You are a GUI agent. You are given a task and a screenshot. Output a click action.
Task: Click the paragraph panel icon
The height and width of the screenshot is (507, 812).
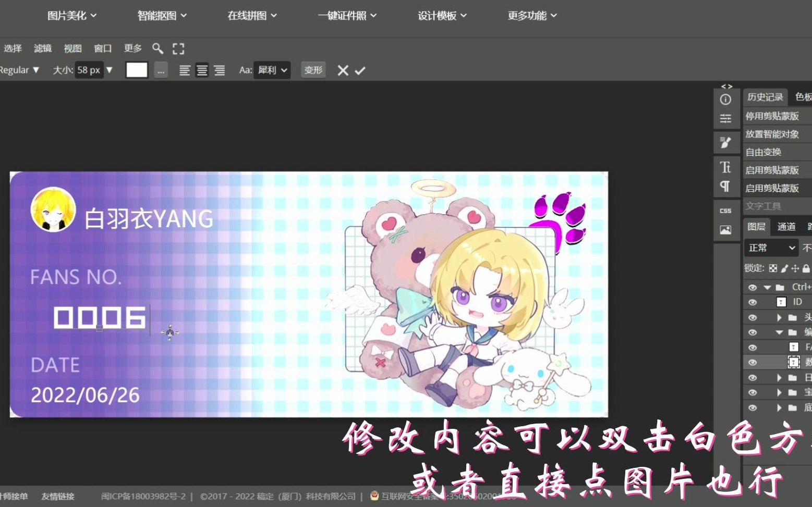(x=725, y=186)
